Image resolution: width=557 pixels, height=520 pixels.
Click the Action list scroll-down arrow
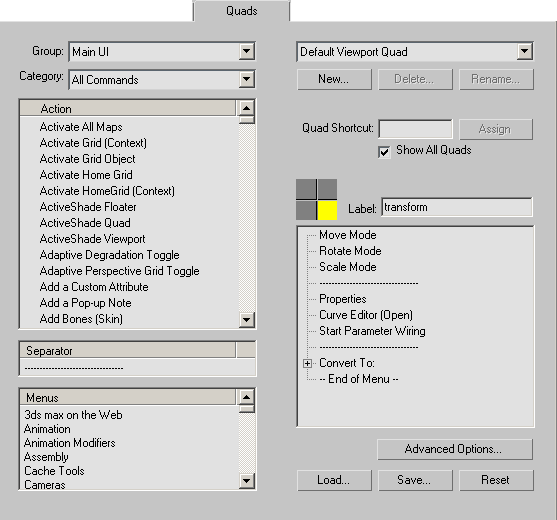coord(247,320)
